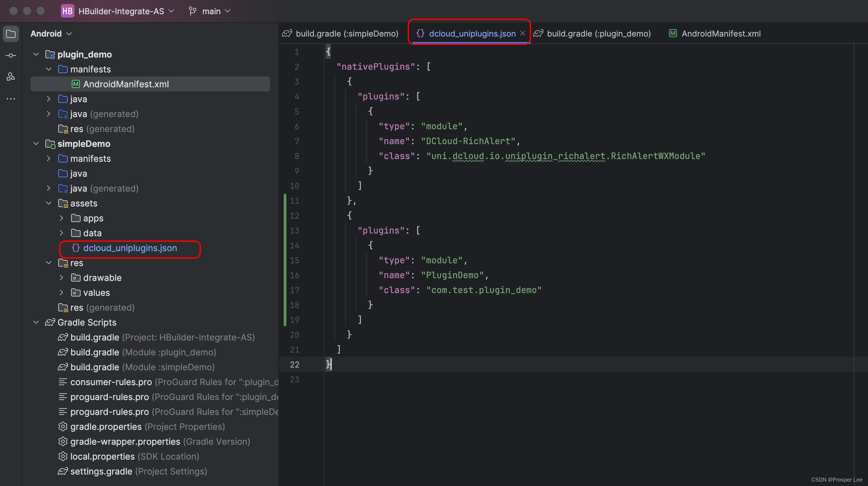Screen dimensions: 868x486
Task: Collapse the res folder under simpleDemo
Action: pyautogui.click(x=49, y=263)
